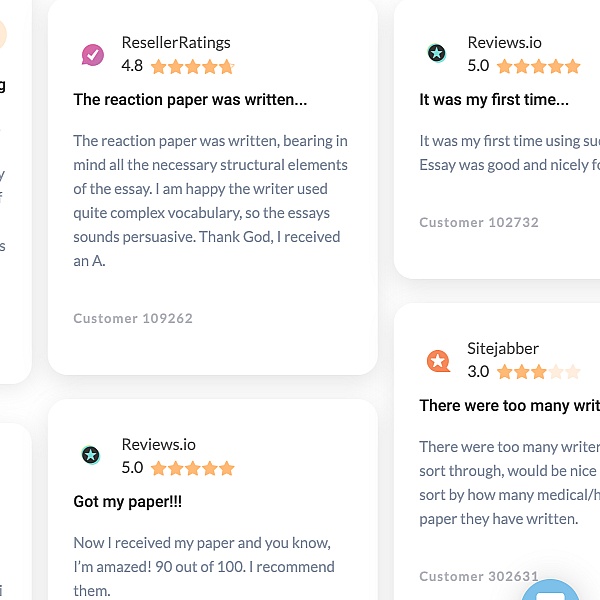Open the blue chat bubble widget
The width and height of the screenshot is (600, 600).
[x=552, y=592]
